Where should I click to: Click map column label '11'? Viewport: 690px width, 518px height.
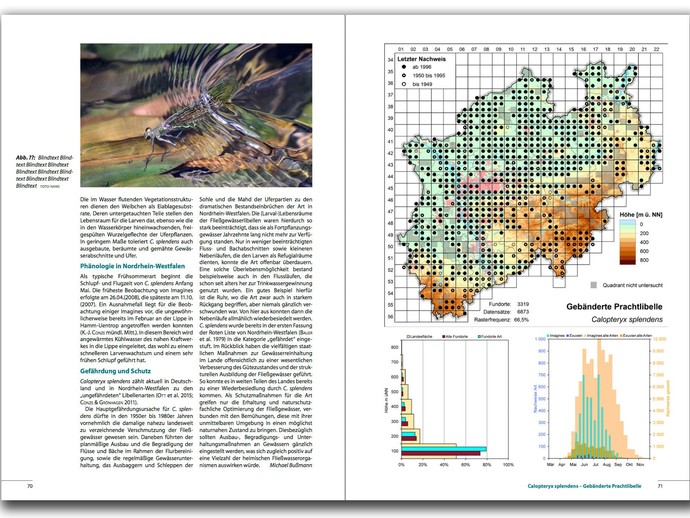tap(523, 49)
